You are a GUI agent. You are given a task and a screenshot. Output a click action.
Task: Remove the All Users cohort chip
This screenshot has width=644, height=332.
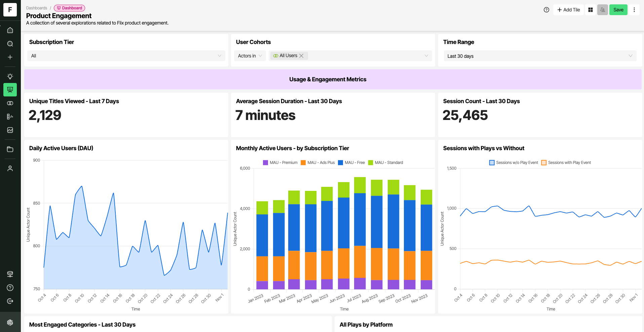click(301, 56)
